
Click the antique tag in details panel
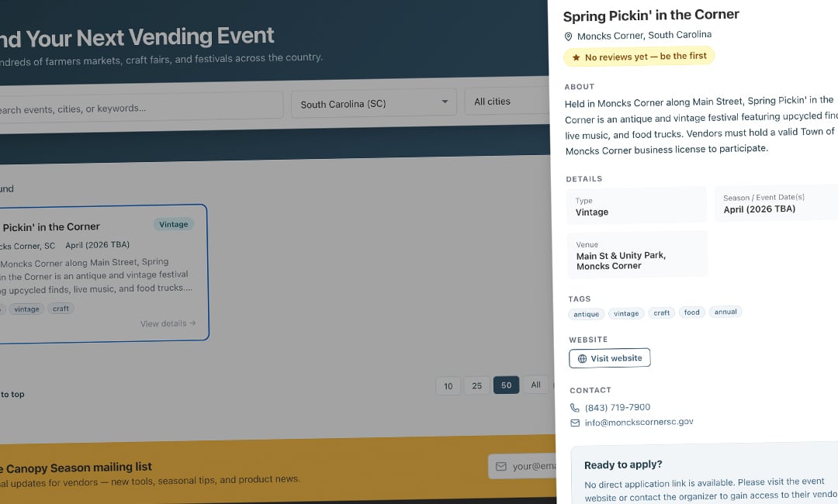coord(587,314)
